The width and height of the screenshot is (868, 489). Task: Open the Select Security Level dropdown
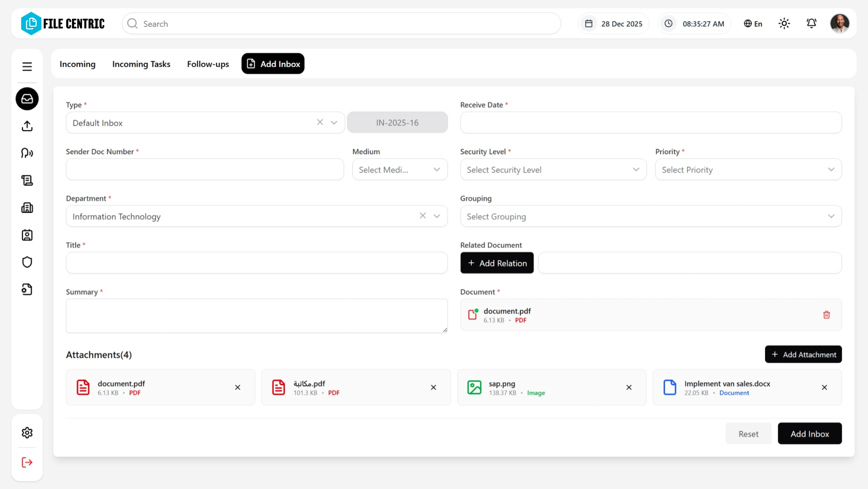pyautogui.click(x=553, y=170)
